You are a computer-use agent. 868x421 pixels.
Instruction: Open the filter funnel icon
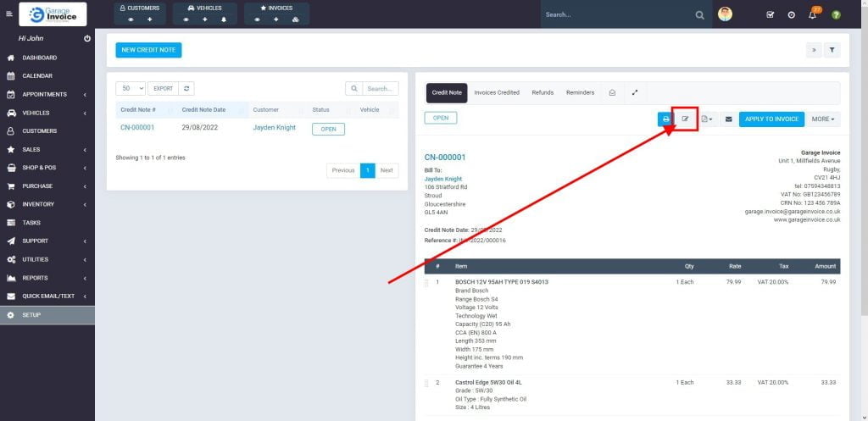(x=832, y=50)
